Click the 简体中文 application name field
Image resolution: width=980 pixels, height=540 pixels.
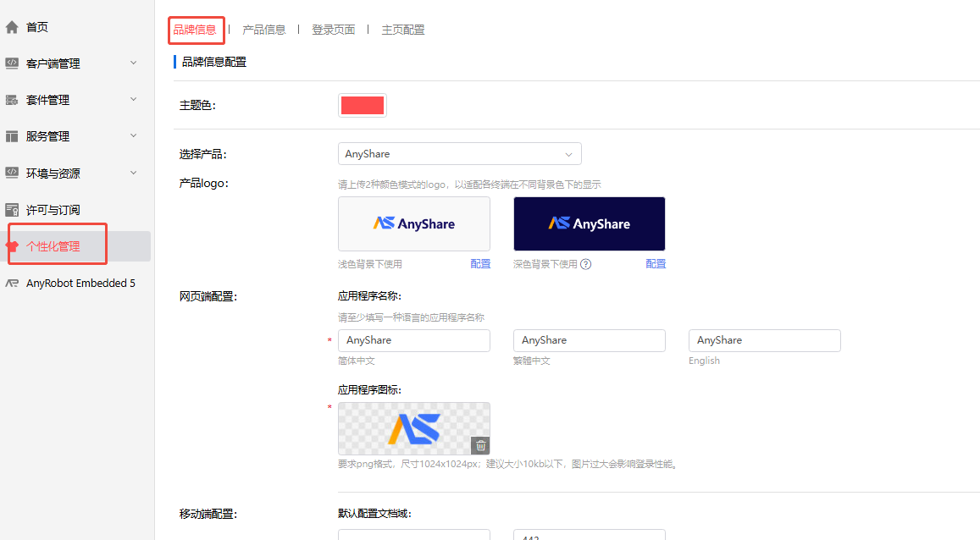413,340
